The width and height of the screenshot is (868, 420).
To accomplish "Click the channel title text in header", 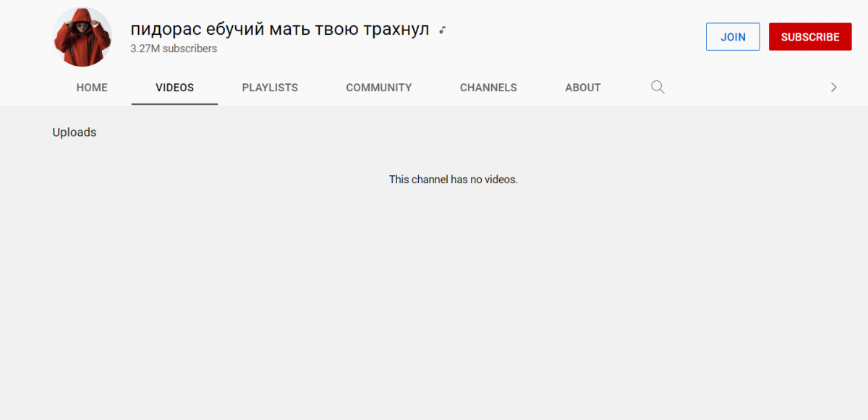I will coord(279,30).
